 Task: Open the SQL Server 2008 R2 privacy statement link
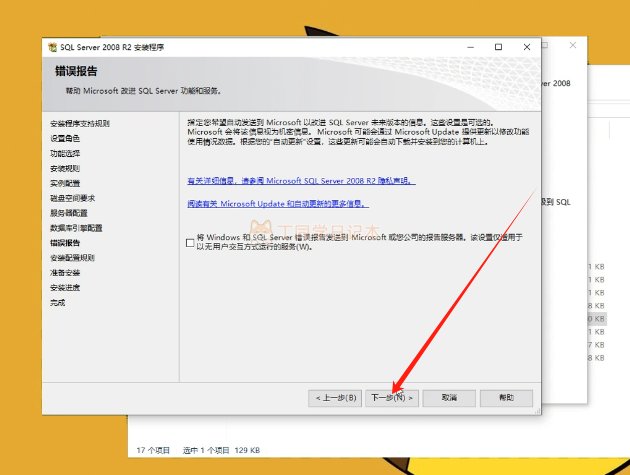click(x=301, y=181)
